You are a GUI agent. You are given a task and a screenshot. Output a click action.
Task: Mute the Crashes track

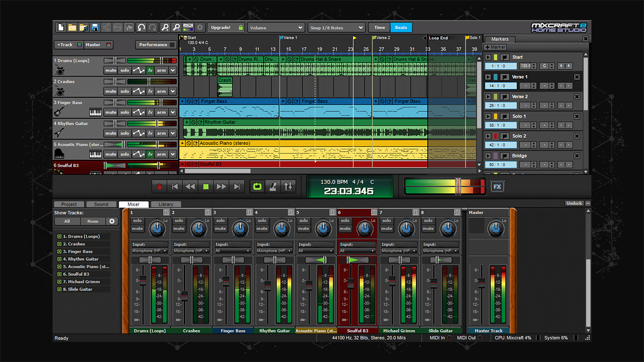[111, 91]
